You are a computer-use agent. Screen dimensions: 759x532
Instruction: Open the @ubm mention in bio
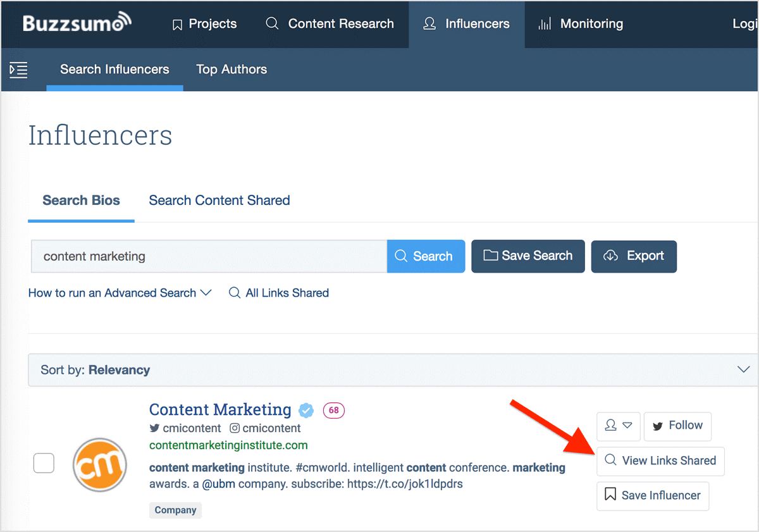coord(219,484)
